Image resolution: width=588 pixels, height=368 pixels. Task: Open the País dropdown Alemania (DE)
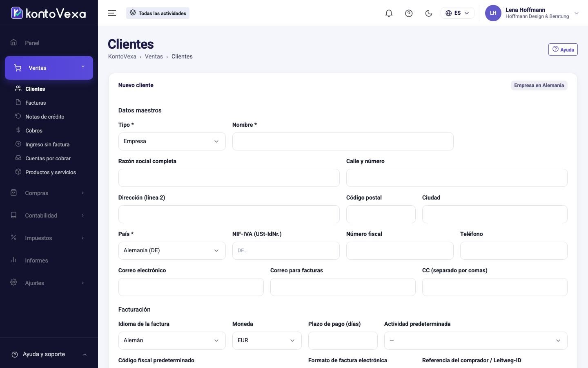[172, 251]
